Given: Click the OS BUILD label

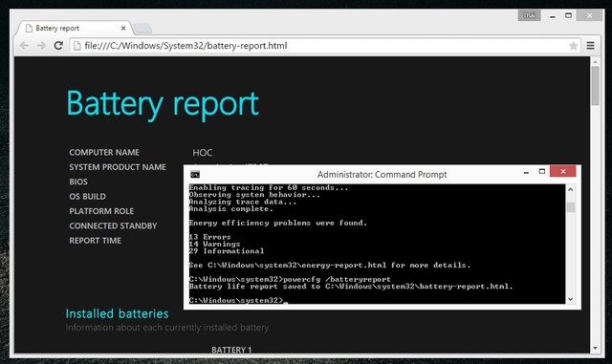Looking at the screenshot, I should pos(87,197).
